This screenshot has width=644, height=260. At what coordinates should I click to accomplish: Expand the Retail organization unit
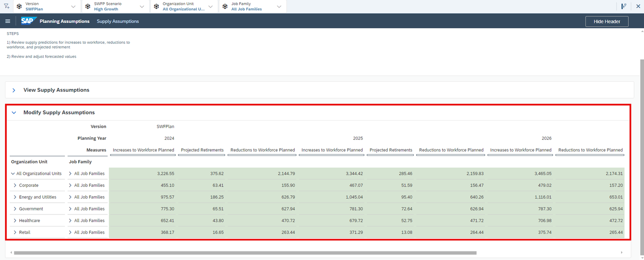point(15,232)
